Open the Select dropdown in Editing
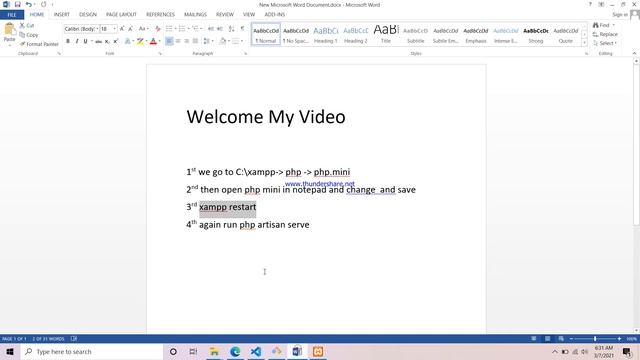 605,43
